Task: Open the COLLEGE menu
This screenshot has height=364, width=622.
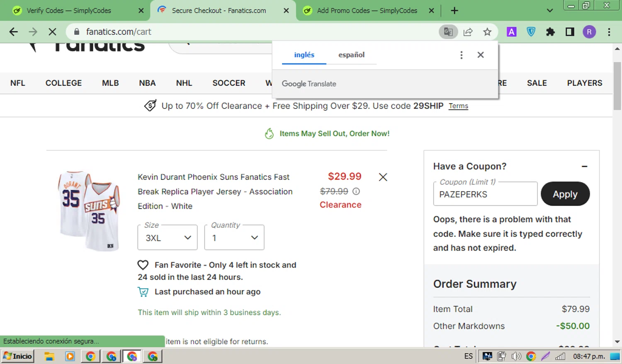Action: (x=63, y=83)
